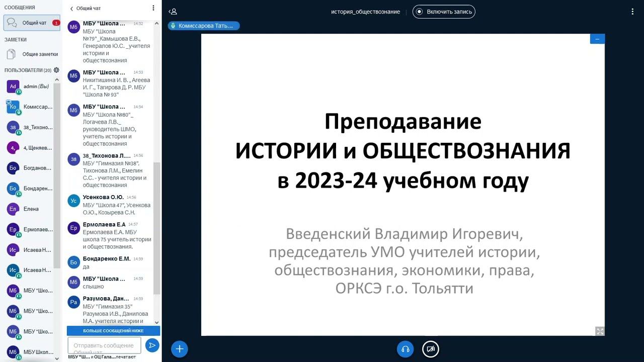644x362 pixels.
Task: Select user 4, Щеняев... avatar
Action: (13, 148)
